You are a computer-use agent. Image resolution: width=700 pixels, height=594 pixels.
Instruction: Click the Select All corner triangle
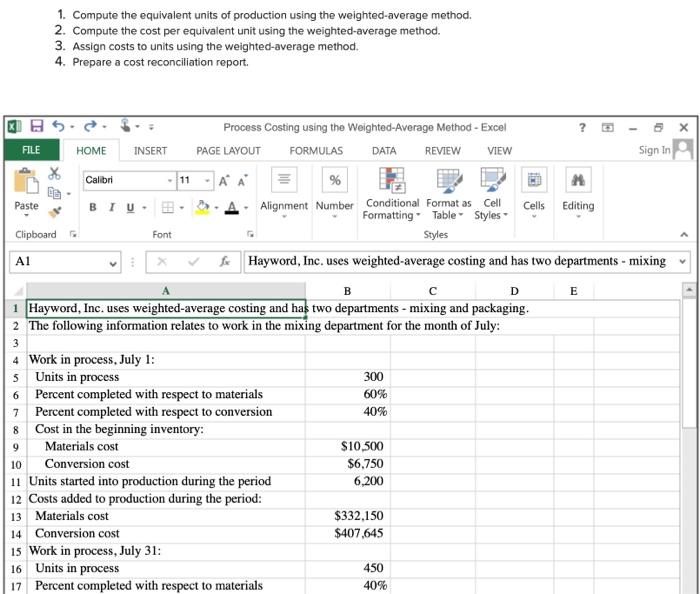pyautogui.click(x=17, y=291)
